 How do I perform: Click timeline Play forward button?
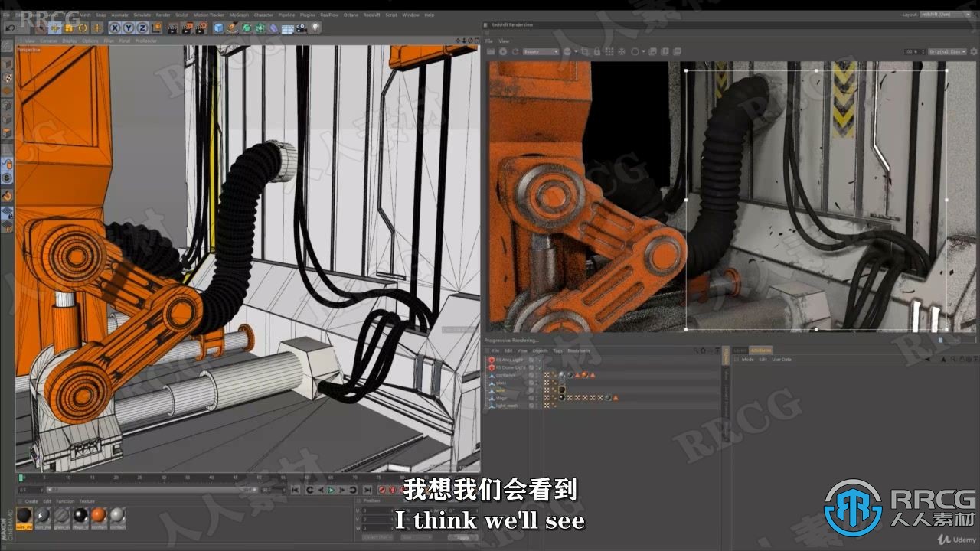click(x=332, y=490)
